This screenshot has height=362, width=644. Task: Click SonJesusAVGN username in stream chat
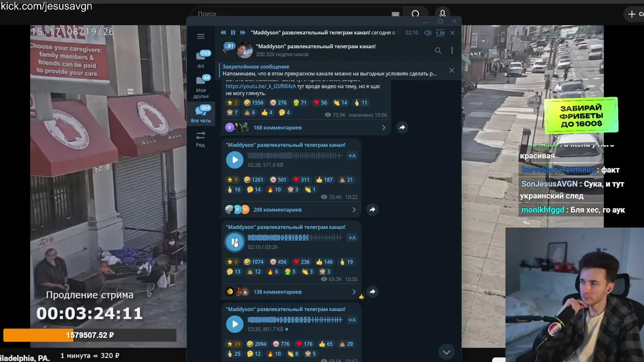pyautogui.click(x=549, y=184)
